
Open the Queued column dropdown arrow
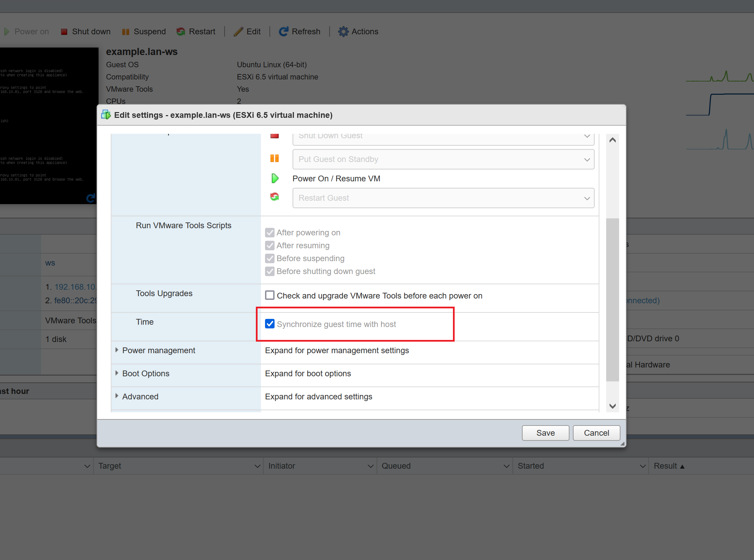(x=506, y=466)
